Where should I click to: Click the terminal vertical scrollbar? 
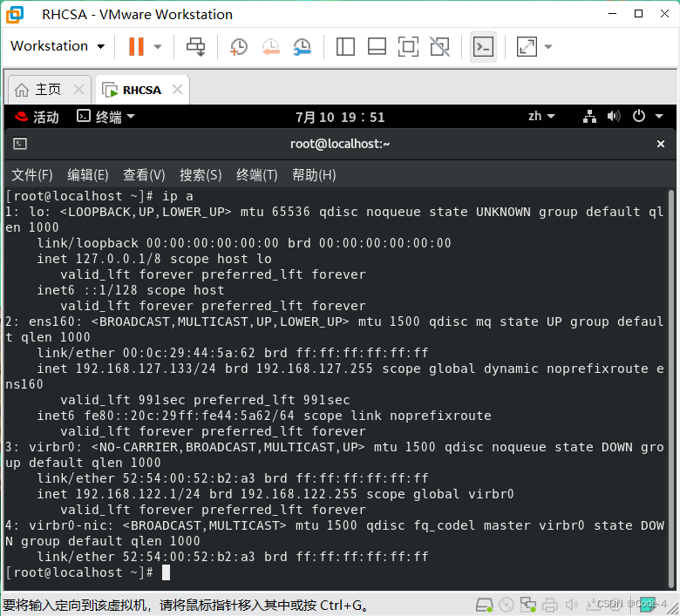671,388
